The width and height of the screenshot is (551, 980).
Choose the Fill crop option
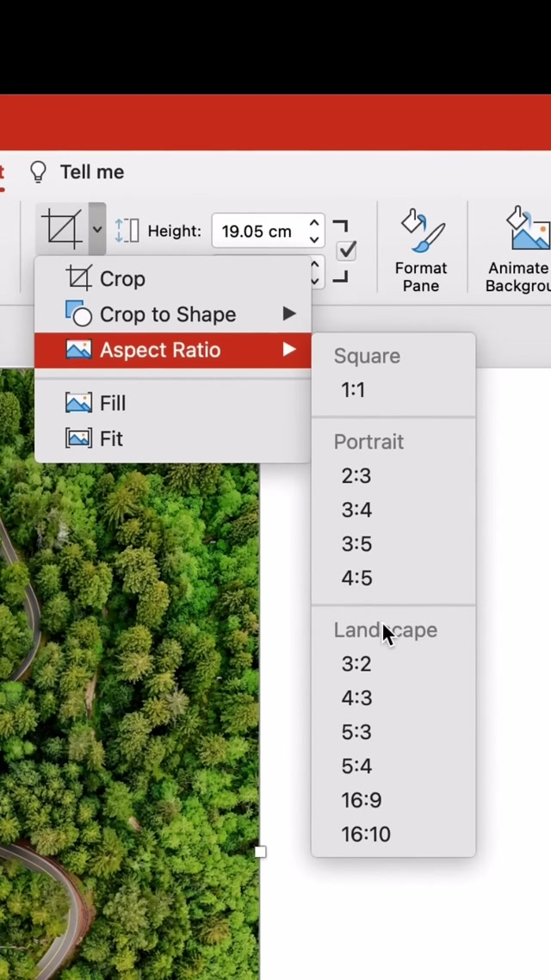[x=112, y=403]
